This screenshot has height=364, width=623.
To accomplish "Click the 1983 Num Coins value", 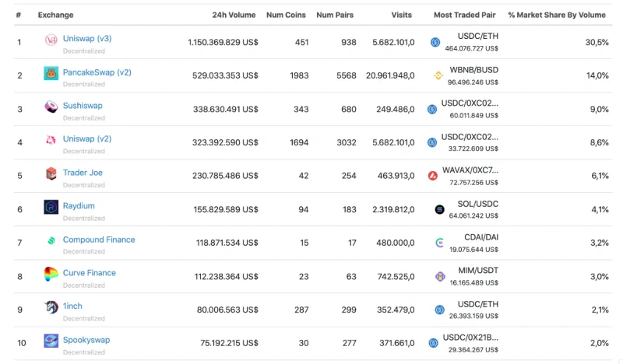I will point(299,75).
